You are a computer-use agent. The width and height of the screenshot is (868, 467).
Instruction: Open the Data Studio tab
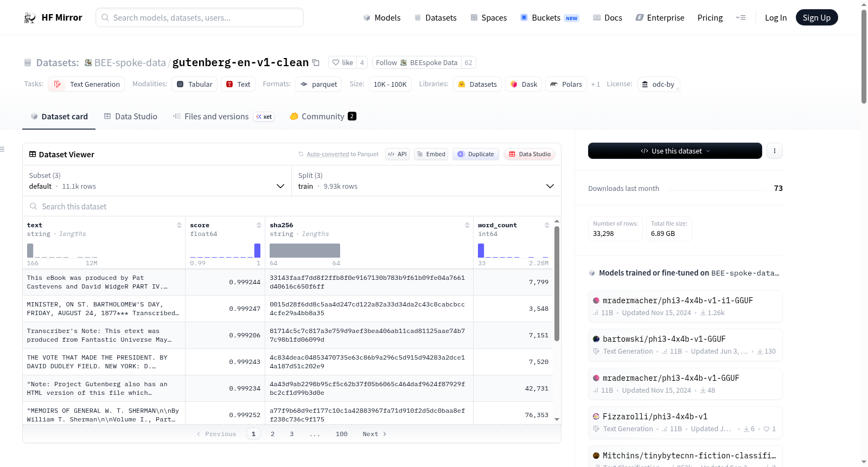(x=131, y=117)
